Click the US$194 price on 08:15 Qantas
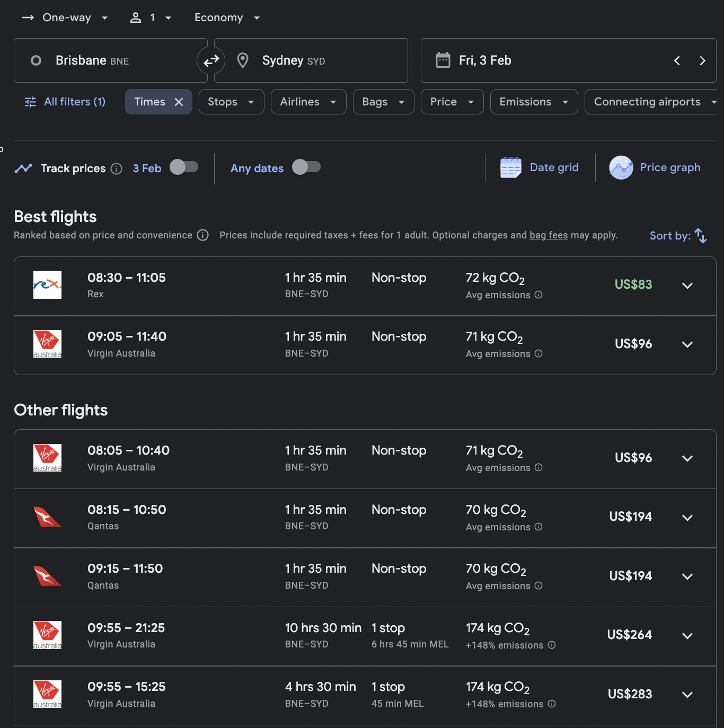 click(631, 517)
